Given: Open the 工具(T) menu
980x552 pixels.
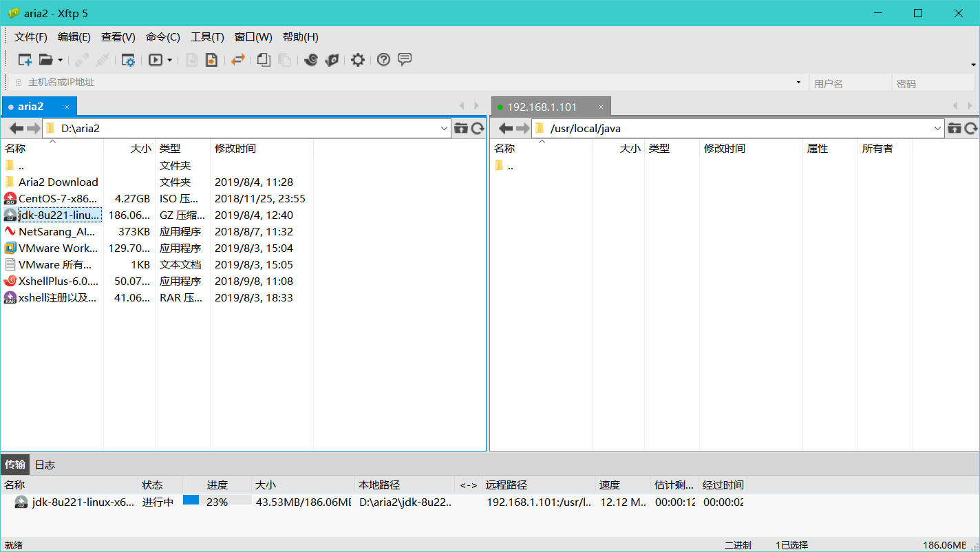Looking at the screenshot, I should pyautogui.click(x=207, y=37).
